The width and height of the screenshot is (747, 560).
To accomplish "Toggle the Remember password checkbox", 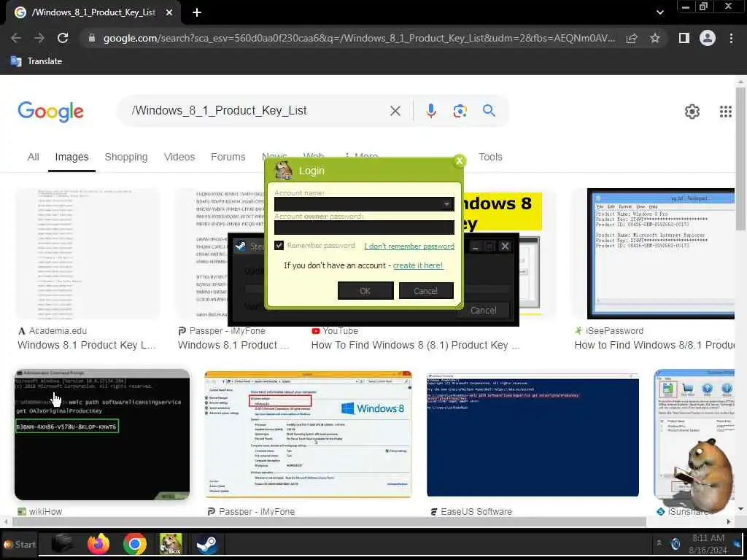I will [279, 246].
